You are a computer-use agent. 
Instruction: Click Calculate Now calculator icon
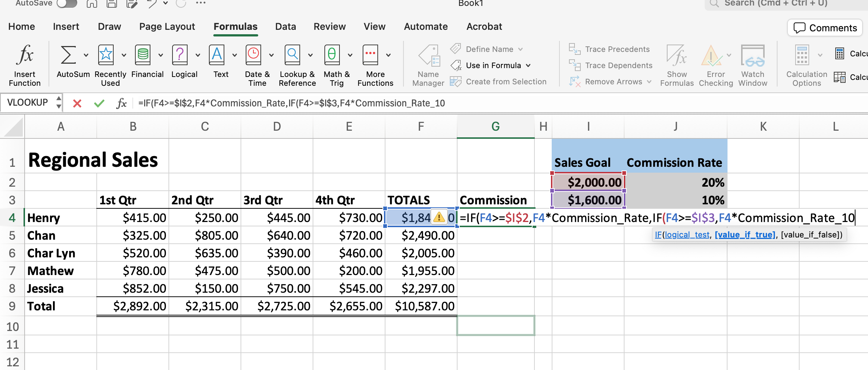(x=840, y=54)
